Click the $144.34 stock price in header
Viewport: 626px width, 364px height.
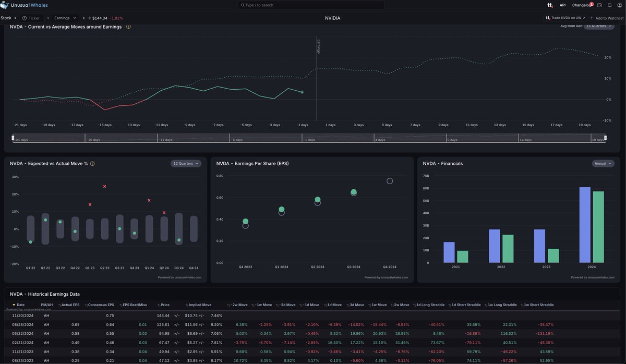(x=100, y=18)
